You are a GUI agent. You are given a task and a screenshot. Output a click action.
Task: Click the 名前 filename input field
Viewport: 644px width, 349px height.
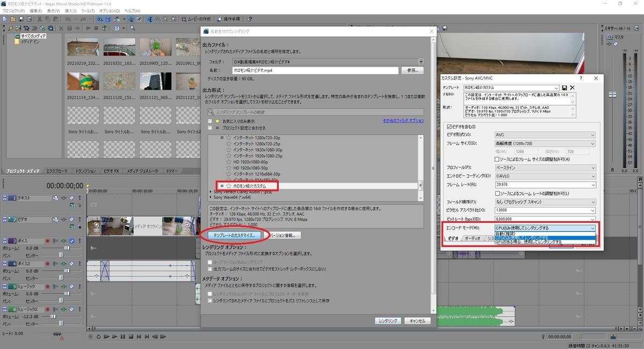pos(316,70)
